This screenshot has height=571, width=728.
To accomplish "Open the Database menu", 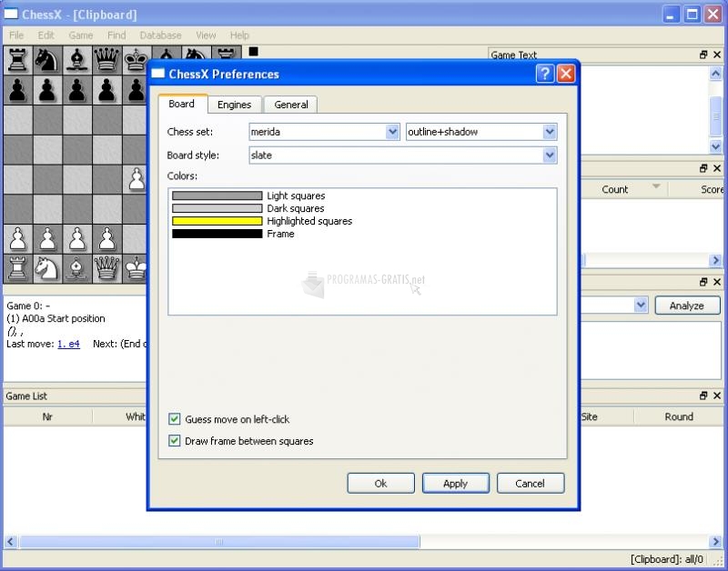I will (x=161, y=35).
